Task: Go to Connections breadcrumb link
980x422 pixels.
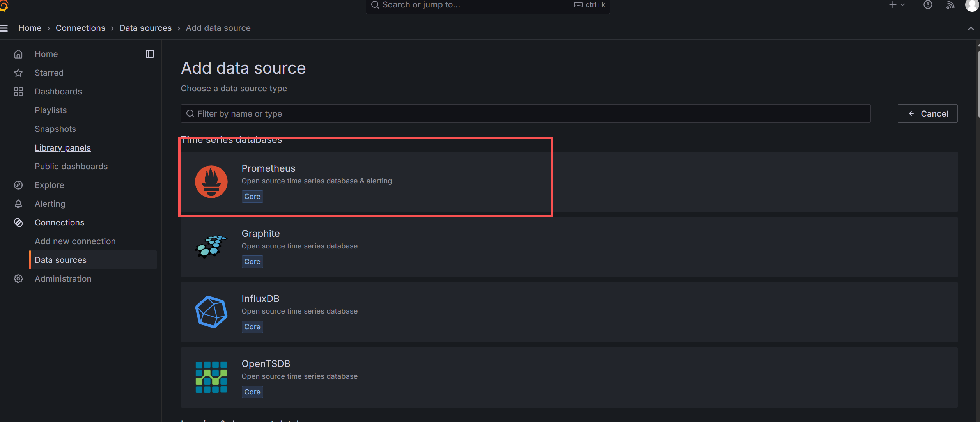Action: coord(80,28)
